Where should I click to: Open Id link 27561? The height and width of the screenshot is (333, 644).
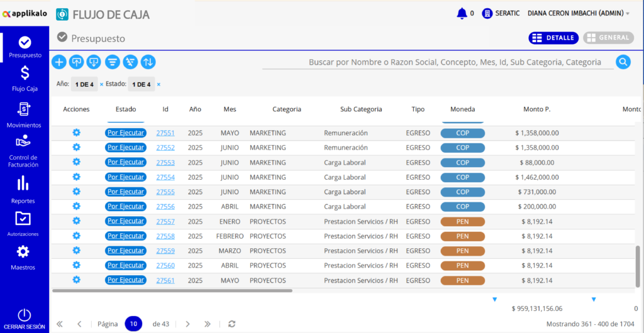tap(165, 280)
